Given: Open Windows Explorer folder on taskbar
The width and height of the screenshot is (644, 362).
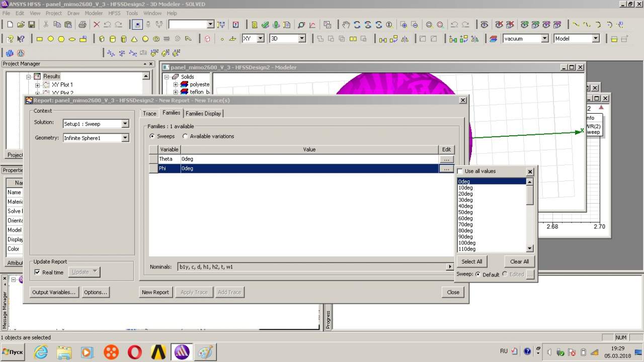Looking at the screenshot, I should tap(64, 352).
